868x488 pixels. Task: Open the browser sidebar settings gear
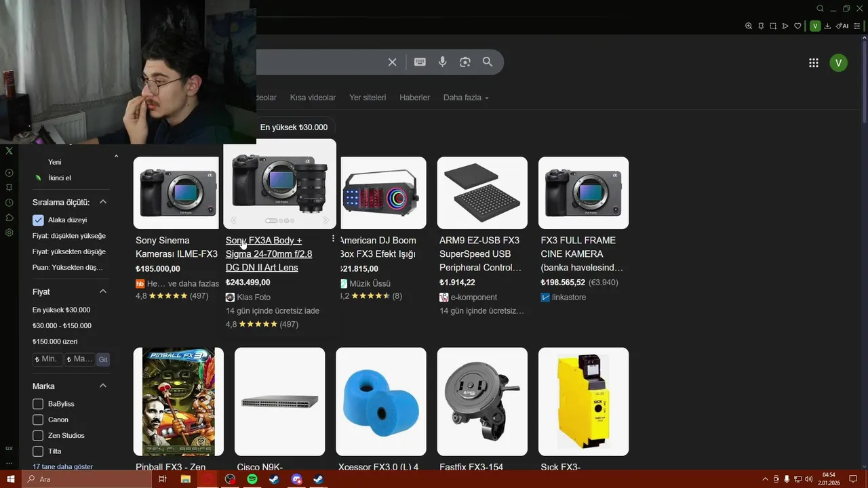tap(9, 232)
